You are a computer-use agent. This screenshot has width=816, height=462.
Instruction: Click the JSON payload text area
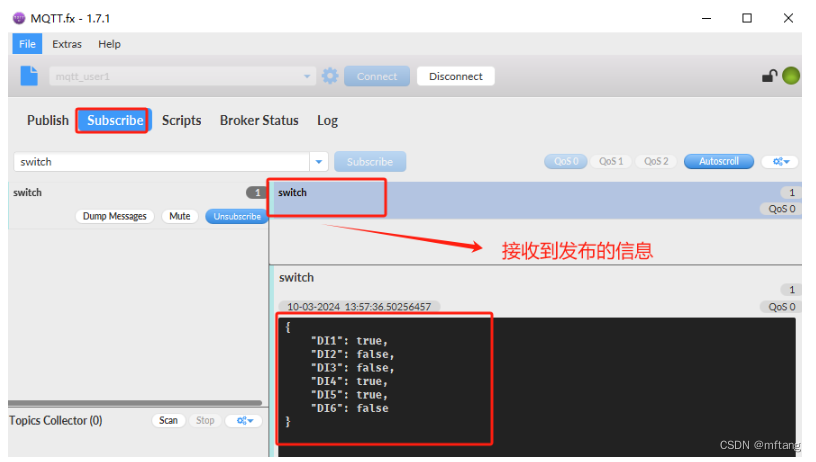click(536, 387)
